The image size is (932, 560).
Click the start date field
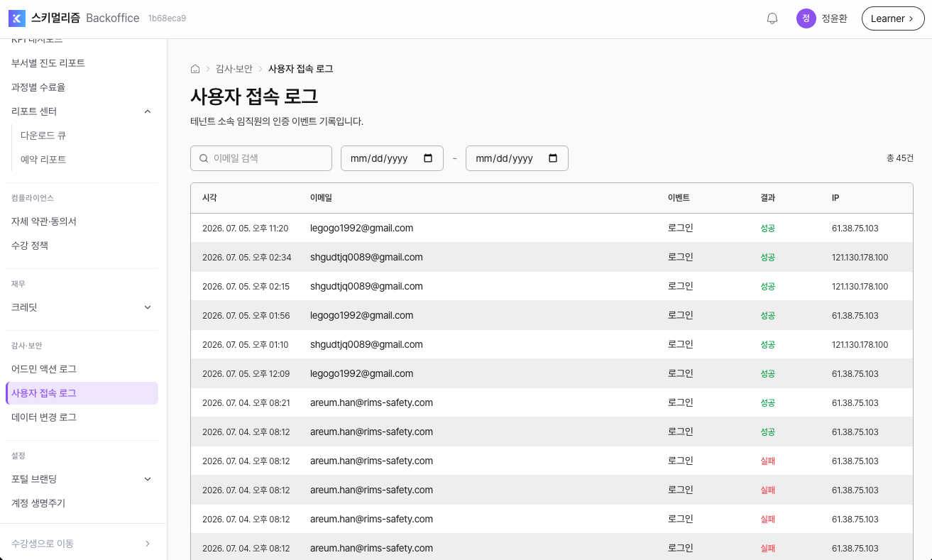tap(392, 158)
